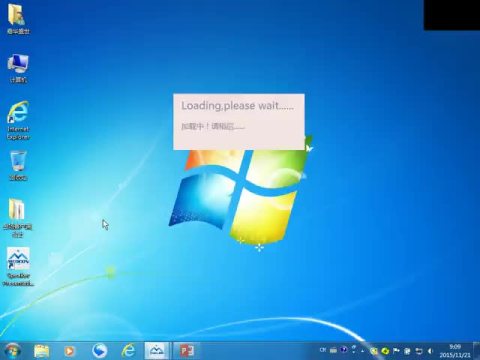Click the Show desktop strip at taskbar end
Image resolution: width=480 pixels, height=360 pixels.
coord(477,351)
